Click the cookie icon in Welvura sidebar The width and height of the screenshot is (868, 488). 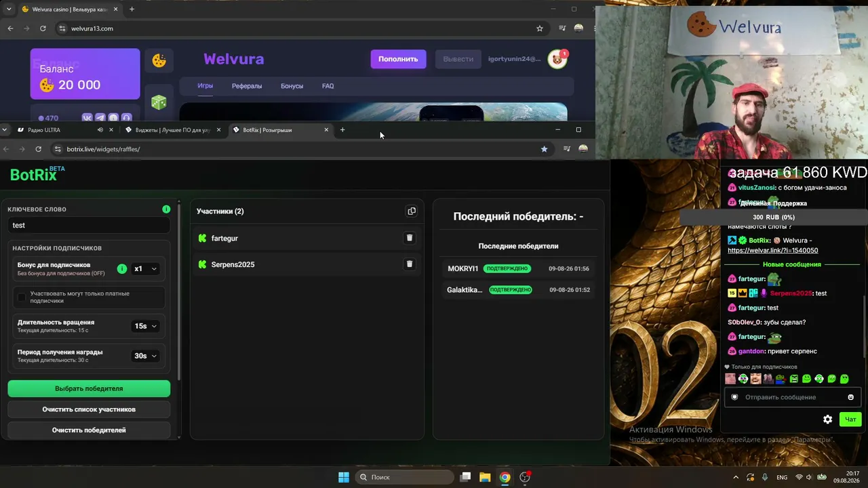pos(159,61)
